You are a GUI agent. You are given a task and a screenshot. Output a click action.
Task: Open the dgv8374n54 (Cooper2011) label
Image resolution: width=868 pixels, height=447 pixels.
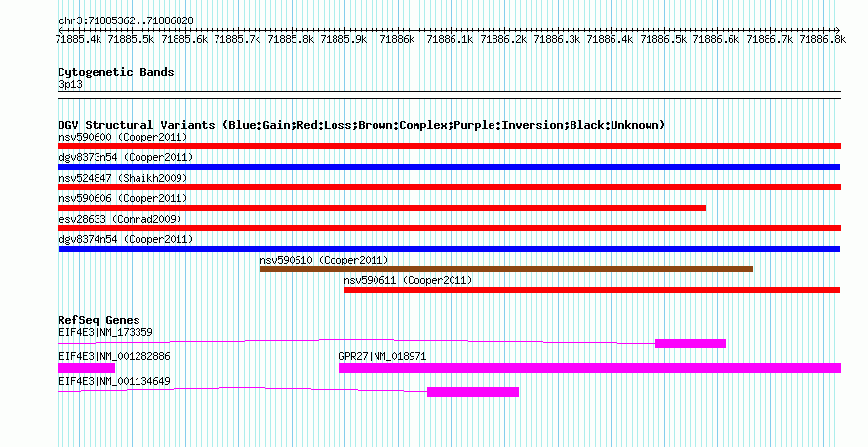pyautogui.click(x=126, y=239)
